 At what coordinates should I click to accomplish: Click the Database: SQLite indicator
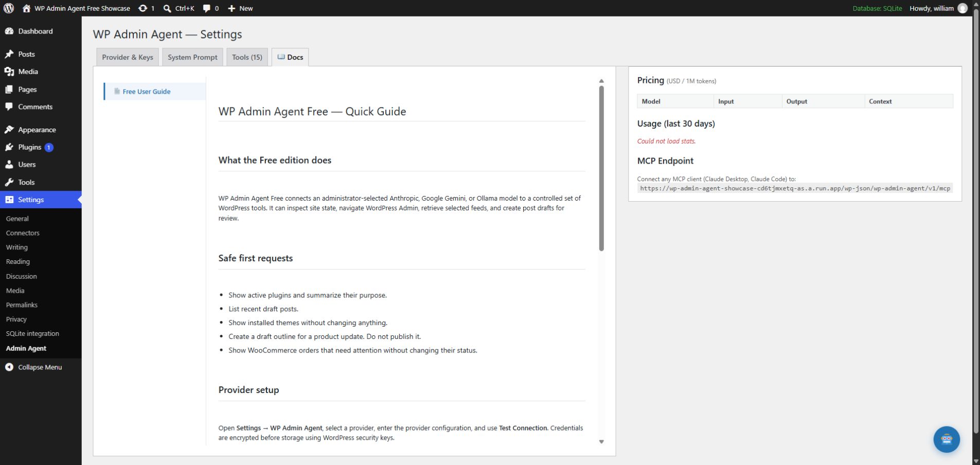tap(877, 8)
